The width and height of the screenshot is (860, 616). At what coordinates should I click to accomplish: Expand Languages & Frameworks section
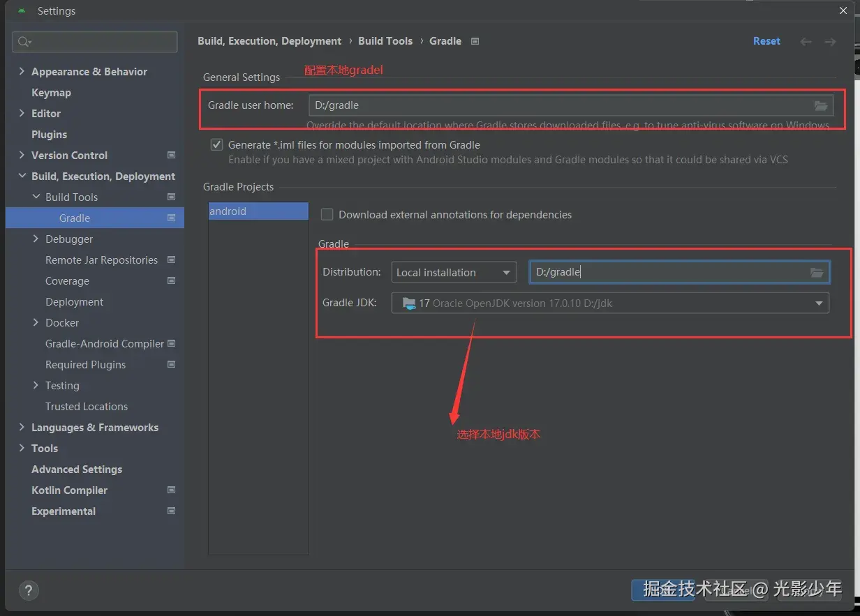[x=22, y=427]
